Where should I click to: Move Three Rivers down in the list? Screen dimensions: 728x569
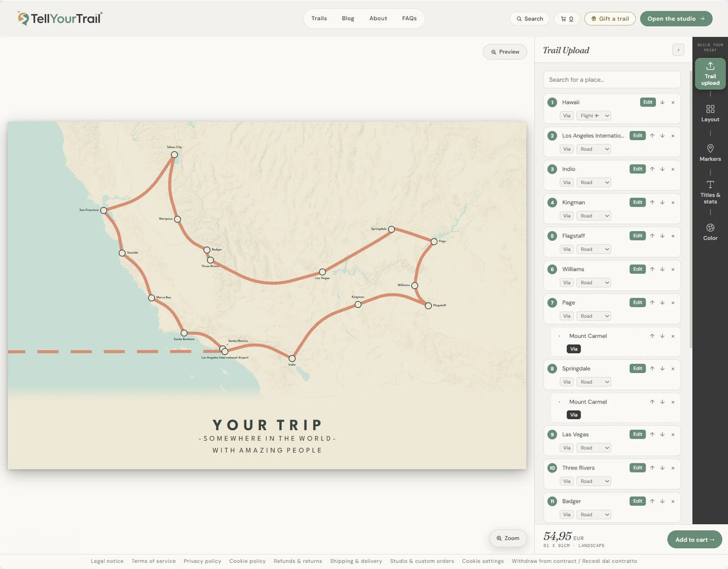(662, 468)
